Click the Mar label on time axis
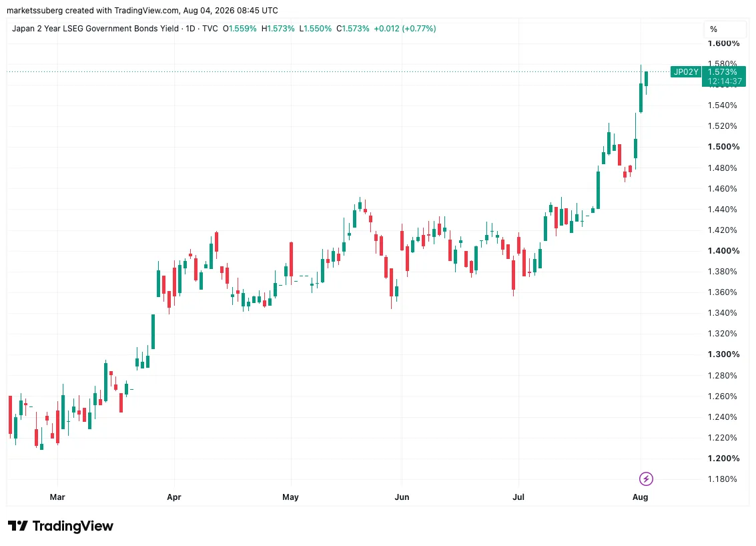 [57, 497]
